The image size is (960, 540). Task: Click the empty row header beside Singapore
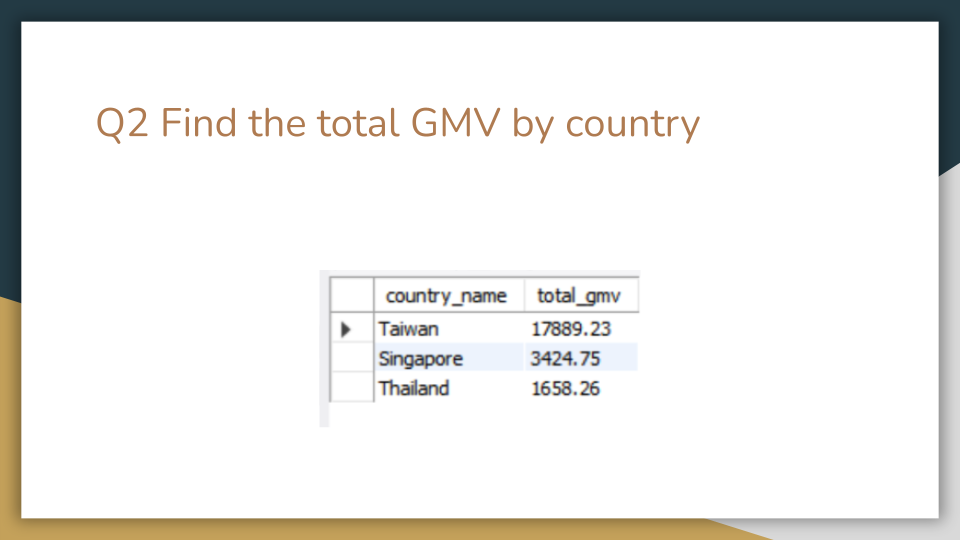coord(352,358)
